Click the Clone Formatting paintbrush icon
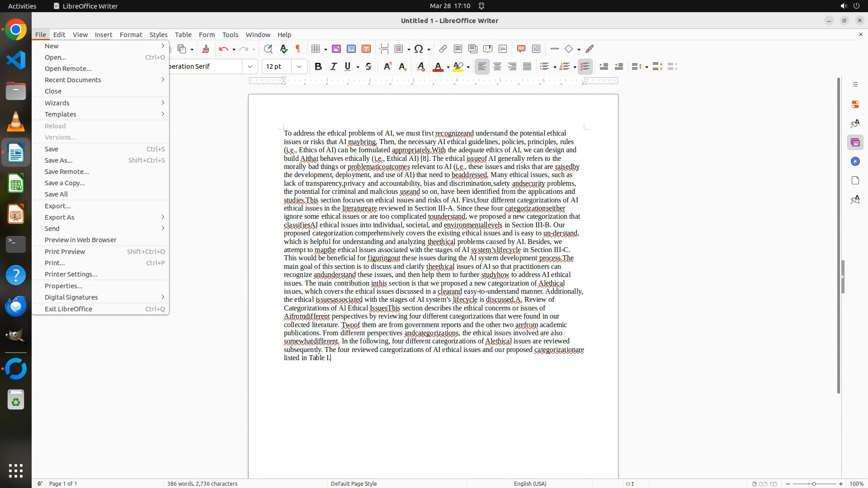This screenshot has height=488, width=868. pos(206,49)
